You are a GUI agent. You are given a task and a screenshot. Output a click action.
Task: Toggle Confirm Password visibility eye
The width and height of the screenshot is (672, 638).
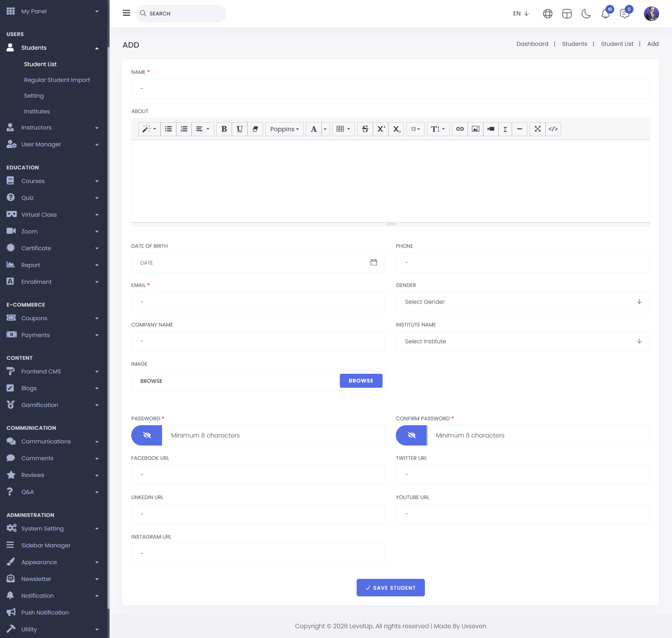tap(411, 435)
